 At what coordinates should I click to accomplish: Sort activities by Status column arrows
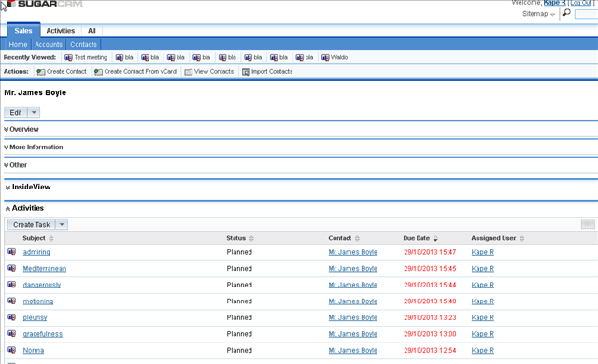coord(251,238)
